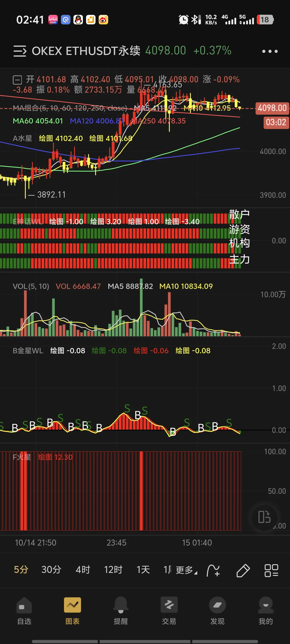
Task: Select the 4时 timeframe
Action: coord(83,570)
